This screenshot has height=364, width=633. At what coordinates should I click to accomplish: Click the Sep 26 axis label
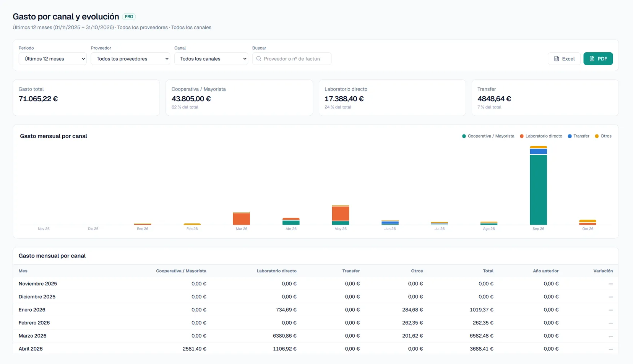pyautogui.click(x=538, y=229)
